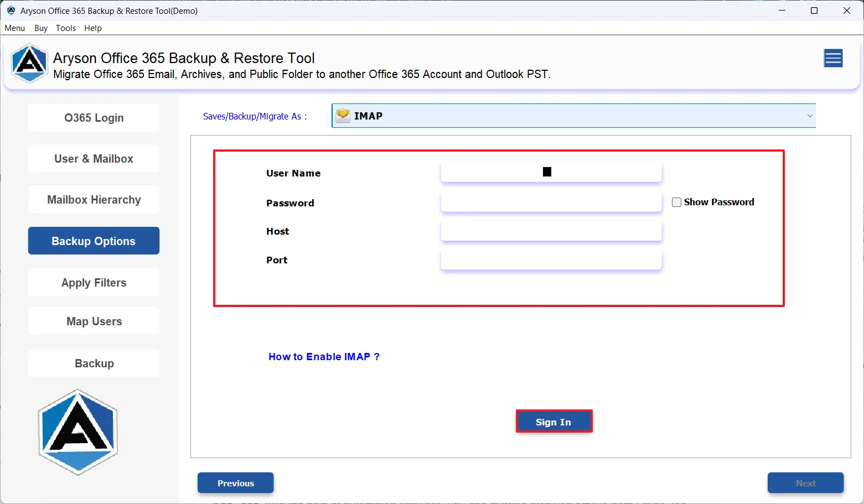Click the IMAP mail icon in dropdown

tap(343, 116)
